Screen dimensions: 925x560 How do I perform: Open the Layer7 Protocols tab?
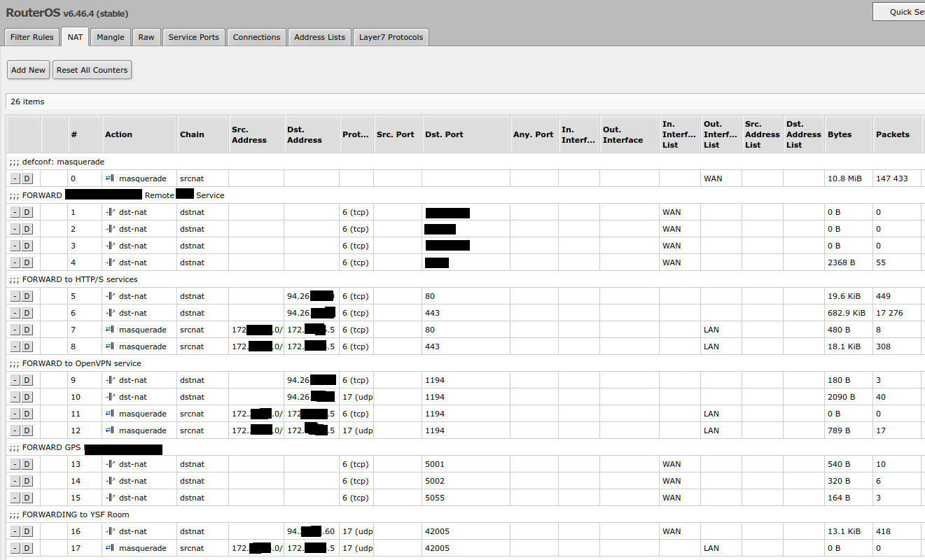click(x=390, y=36)
